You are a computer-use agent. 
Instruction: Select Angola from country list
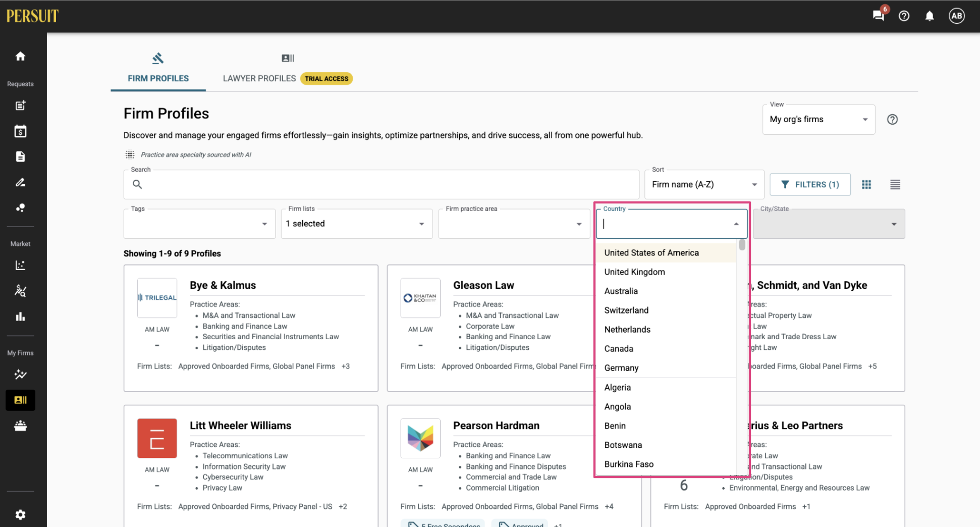coord(666,407)
